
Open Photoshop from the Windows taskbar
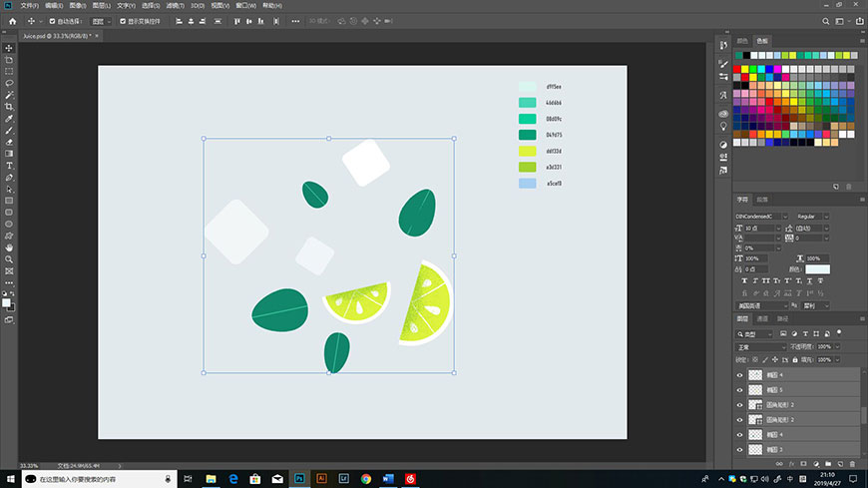[298, 479]
